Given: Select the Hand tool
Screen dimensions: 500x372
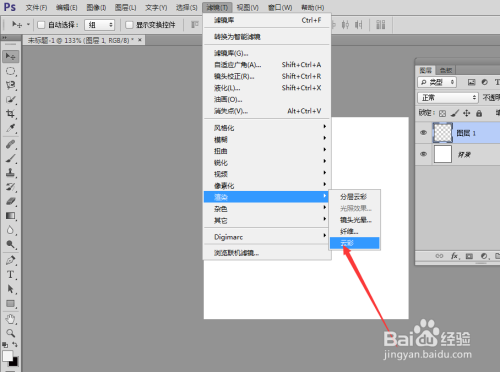Looking at the screenshot, I should [11, 319].
